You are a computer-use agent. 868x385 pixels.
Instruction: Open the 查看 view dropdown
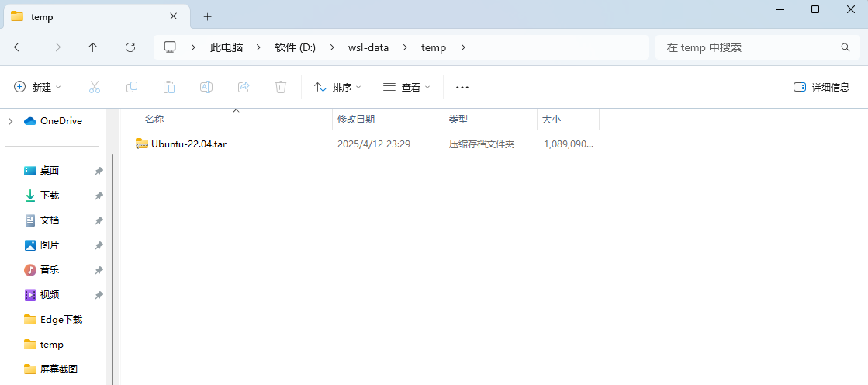coord(406,88)
